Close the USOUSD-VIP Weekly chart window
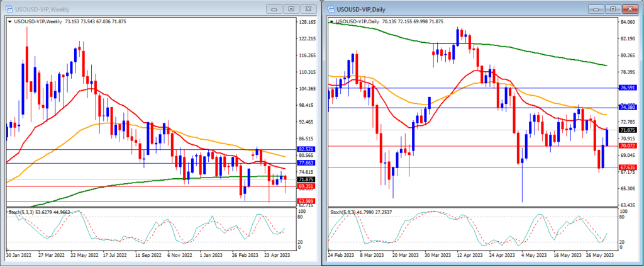The height and width of the screenshot is (267, 644). click(309, 9)
